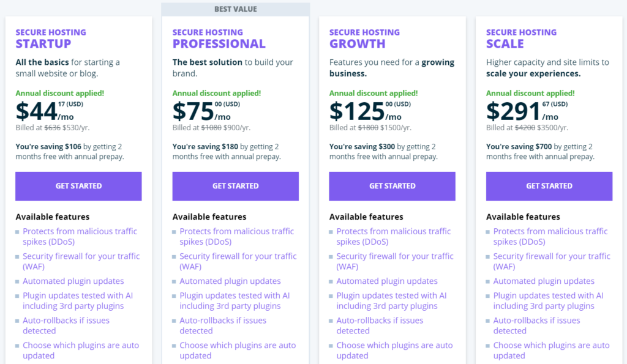Open Auto-rollbacks link under Scale plan
This screenshot has width=627, height=364.
point(536,325)
